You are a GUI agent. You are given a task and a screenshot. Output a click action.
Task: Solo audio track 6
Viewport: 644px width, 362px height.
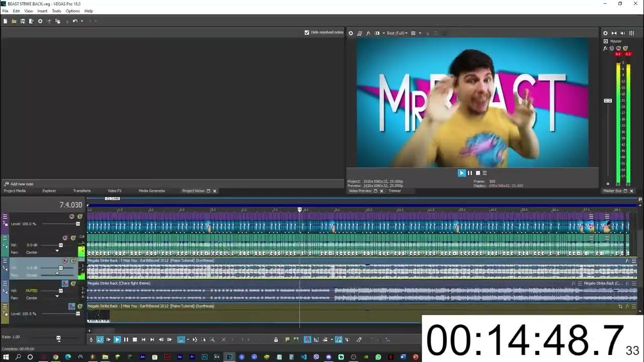click(x=73, y=283)
